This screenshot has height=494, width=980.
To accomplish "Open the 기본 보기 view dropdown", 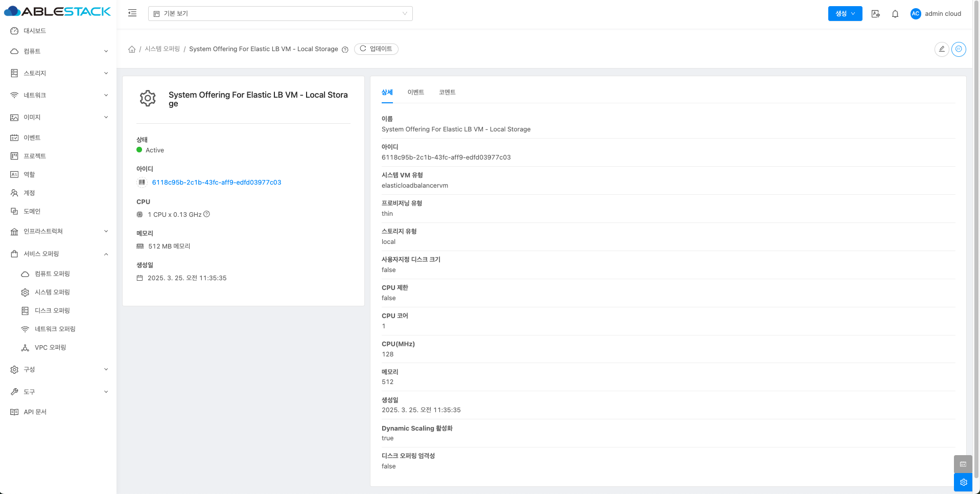I will click(280, 14).
